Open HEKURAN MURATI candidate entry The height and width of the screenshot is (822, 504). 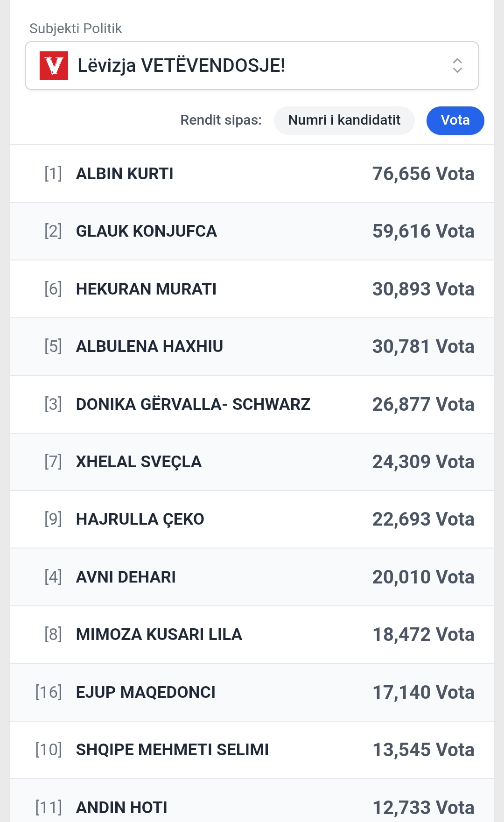pyautogui.click(x=146, y=289)
